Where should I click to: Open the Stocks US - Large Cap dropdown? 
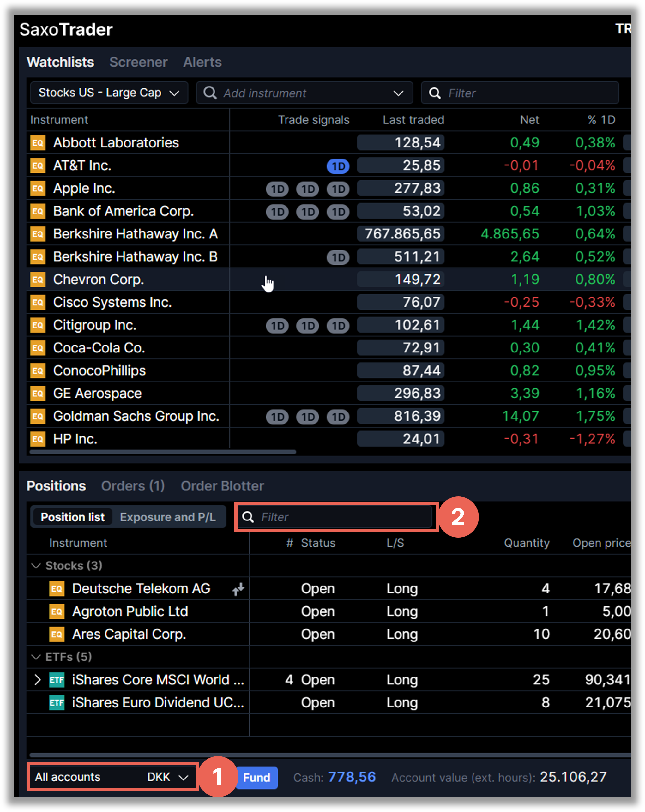tap(109, 93)
